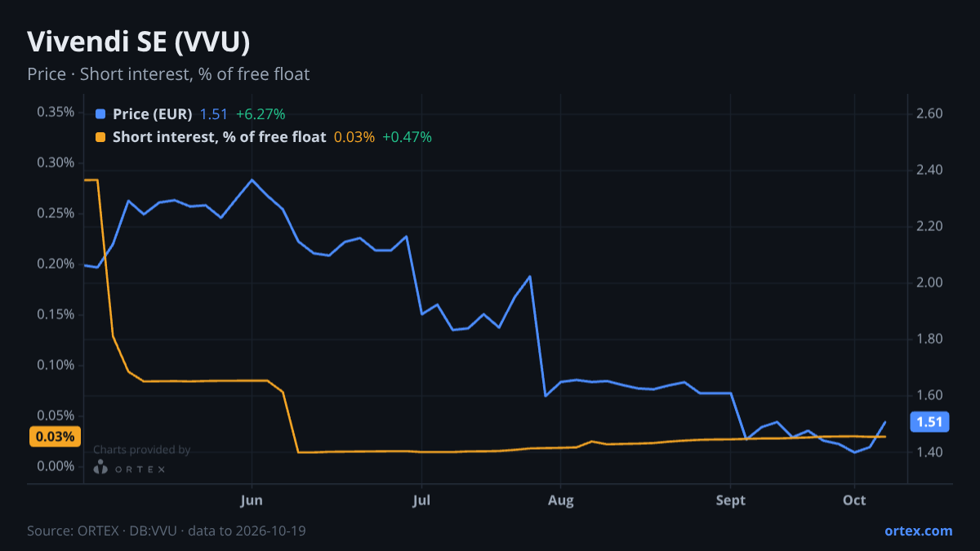Click the 1.40 right-axis price label
The height and width of the screenshot is (551, 980).
coord(930,451)
